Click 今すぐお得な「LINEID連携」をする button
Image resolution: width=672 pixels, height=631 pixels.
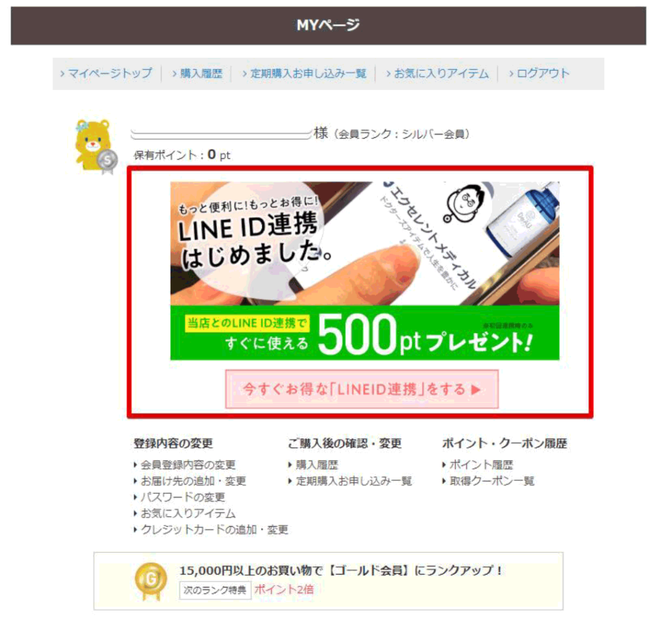tap(362, 390)
